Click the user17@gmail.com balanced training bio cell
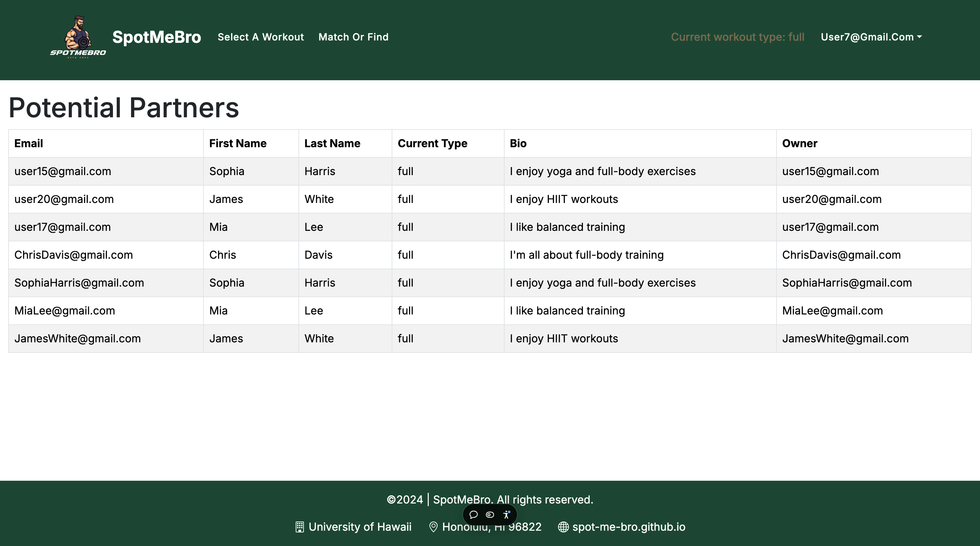The width and height of the screenshot is (980, 546). pos(567,227)
